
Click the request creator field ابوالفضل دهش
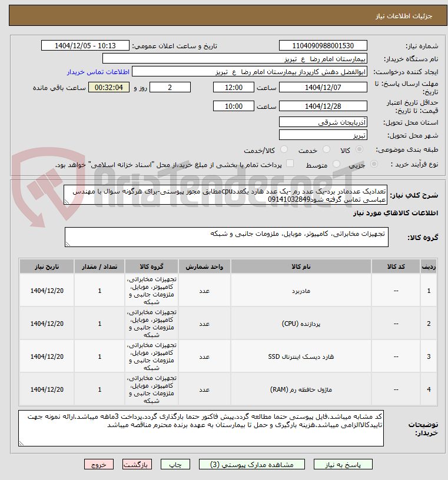click(250, 72)
